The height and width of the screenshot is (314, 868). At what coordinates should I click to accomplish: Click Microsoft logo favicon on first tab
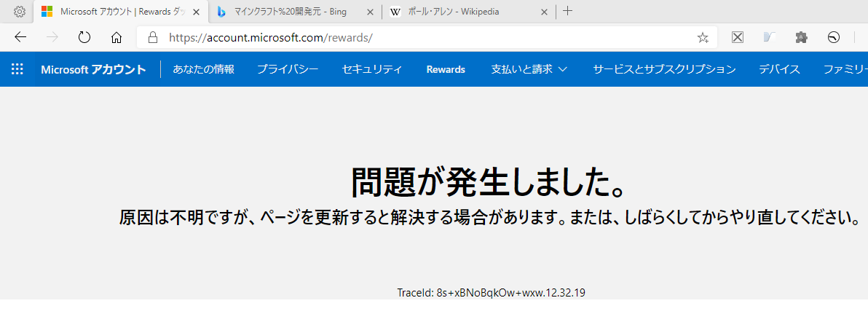tap(47, 12)
